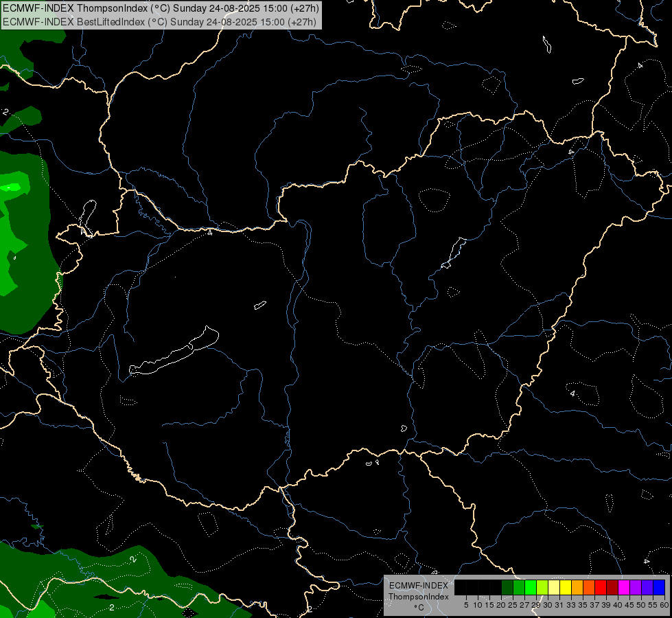Click legend scale value '29'

point(536,605)
